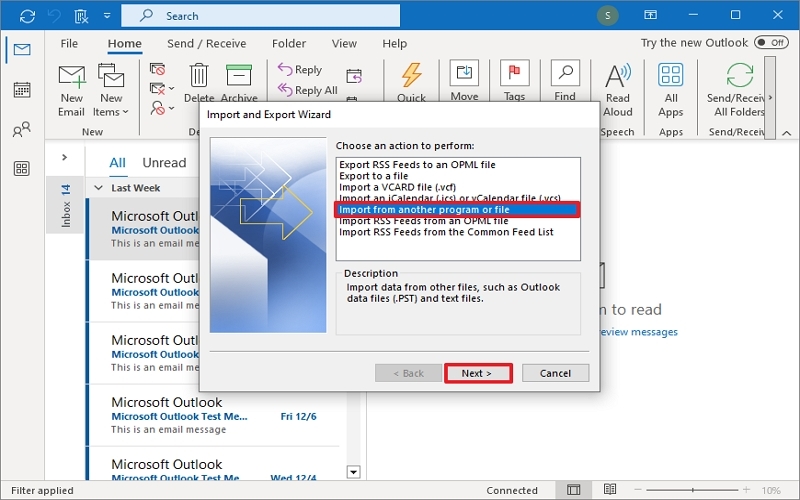800x500 pixels.
Task: Open Quick Steps lightning icon
Action: tap(411, 76)
